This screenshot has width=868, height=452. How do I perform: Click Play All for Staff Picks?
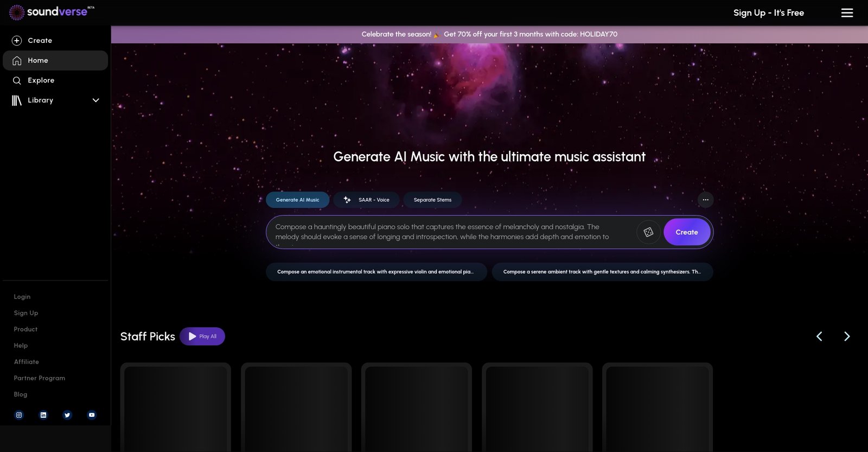pos(202,336)
